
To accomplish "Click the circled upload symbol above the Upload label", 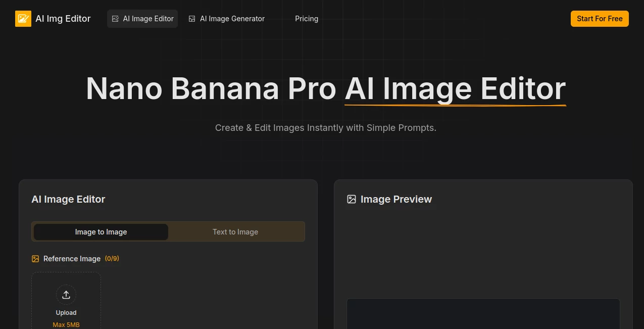I will click(x=66, y=295).
